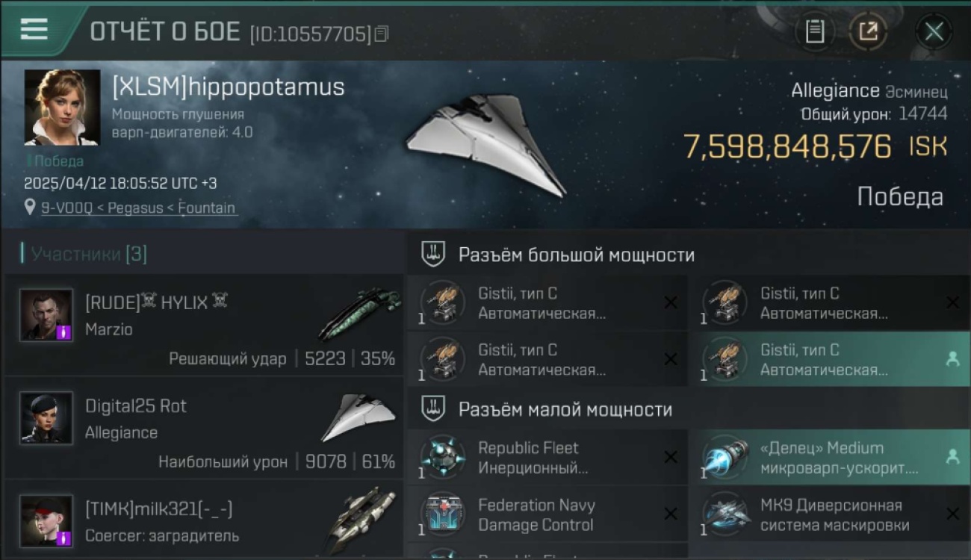The width and height of the screenshot is (971, 560).
Task: Select participant Digital25 Rot row
Action: tap(204, 428)
